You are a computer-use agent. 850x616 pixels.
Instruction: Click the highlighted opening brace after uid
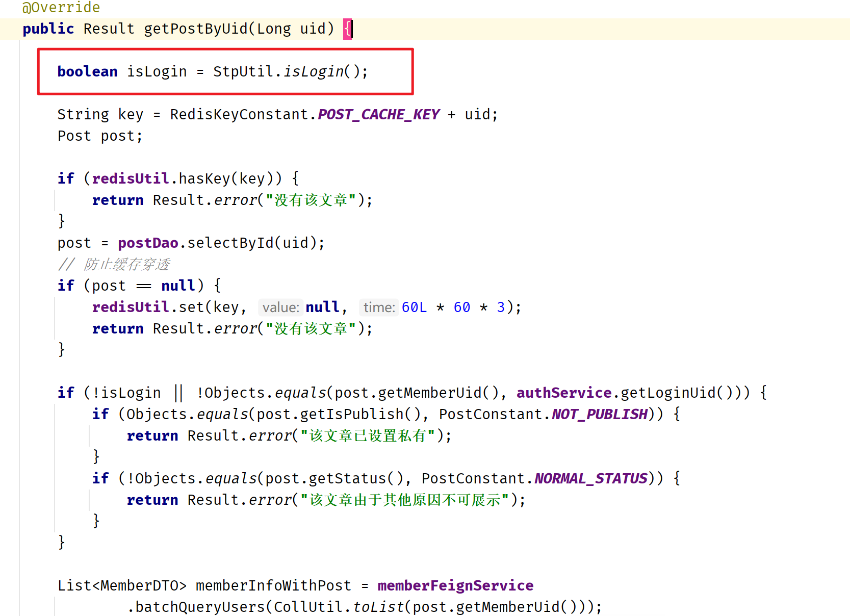tap(348, 29)
